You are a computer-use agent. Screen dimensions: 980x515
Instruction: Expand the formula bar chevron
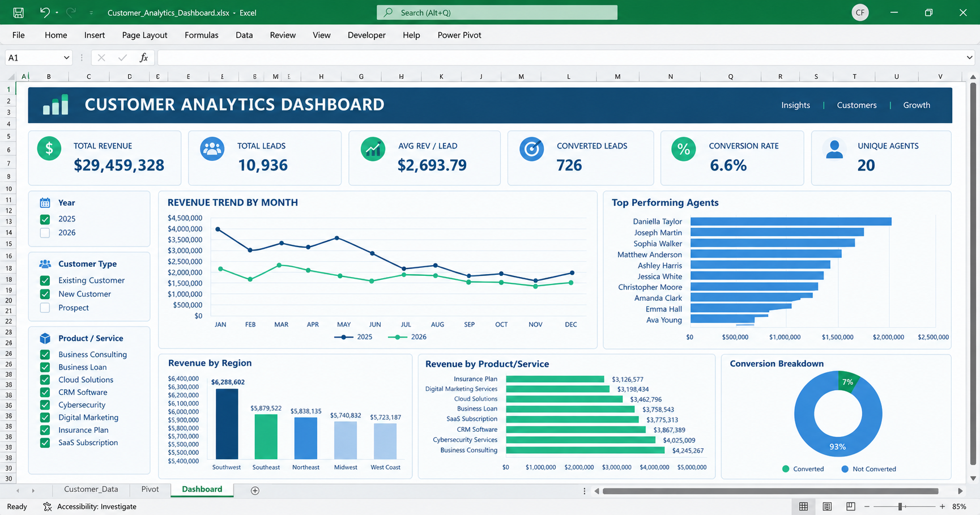[x=969, y=57]
